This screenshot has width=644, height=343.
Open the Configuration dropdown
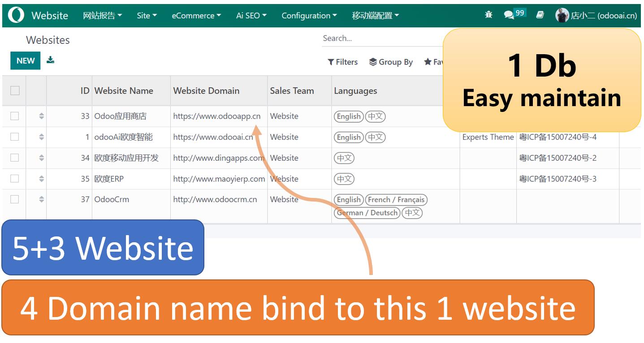point(309,15)
